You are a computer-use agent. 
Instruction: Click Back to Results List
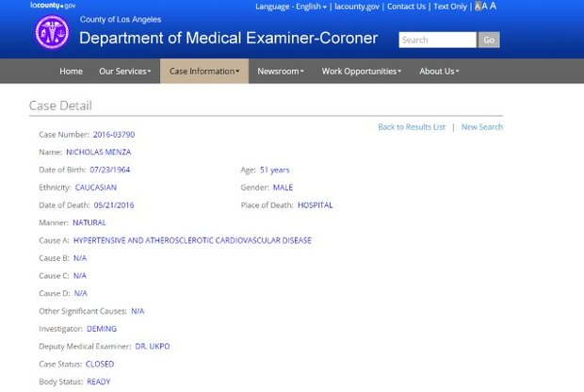[412, 127]
